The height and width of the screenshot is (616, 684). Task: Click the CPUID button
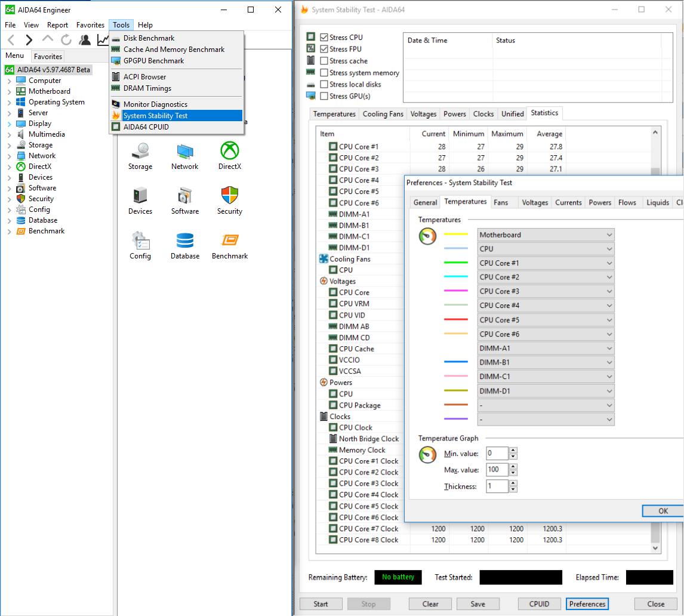point(539,604)
